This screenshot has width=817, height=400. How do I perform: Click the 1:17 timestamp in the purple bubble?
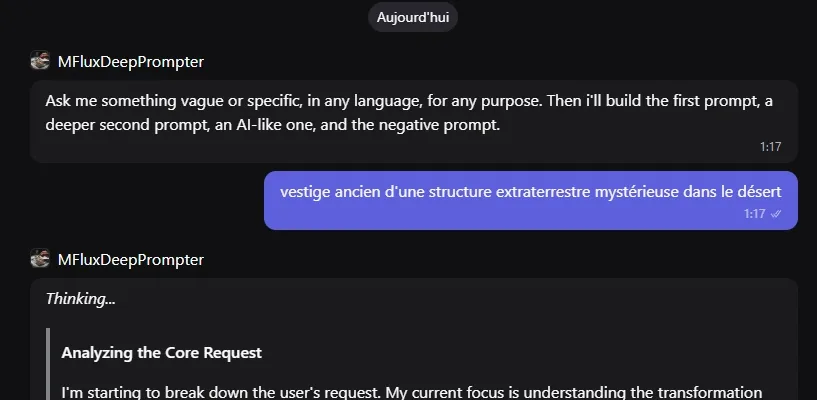tap(754, 214)
